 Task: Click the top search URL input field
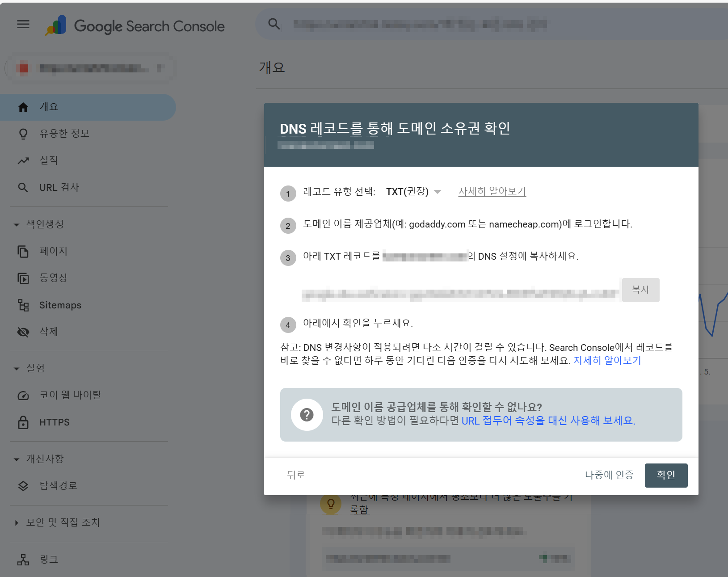tap(492, 24)
